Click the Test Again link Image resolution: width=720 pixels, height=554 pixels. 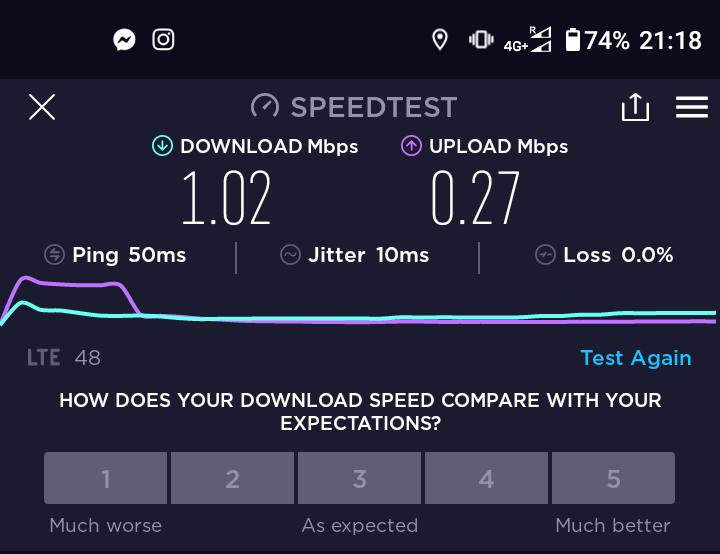635,358
